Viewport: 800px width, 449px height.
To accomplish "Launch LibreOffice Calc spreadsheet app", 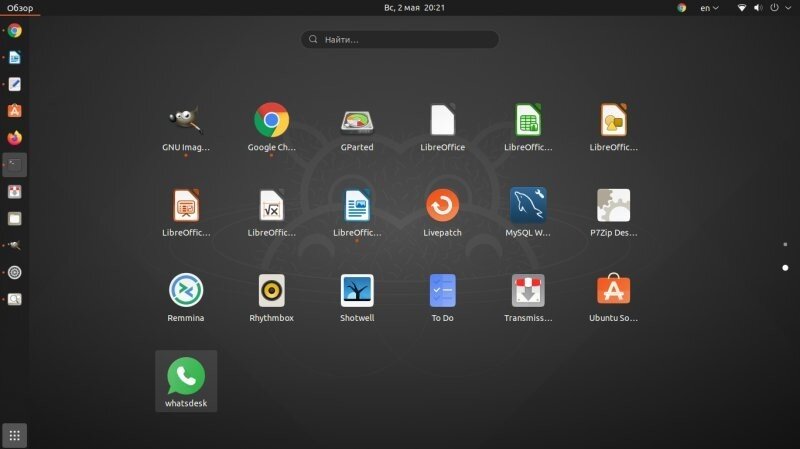I will click(528, 128).
